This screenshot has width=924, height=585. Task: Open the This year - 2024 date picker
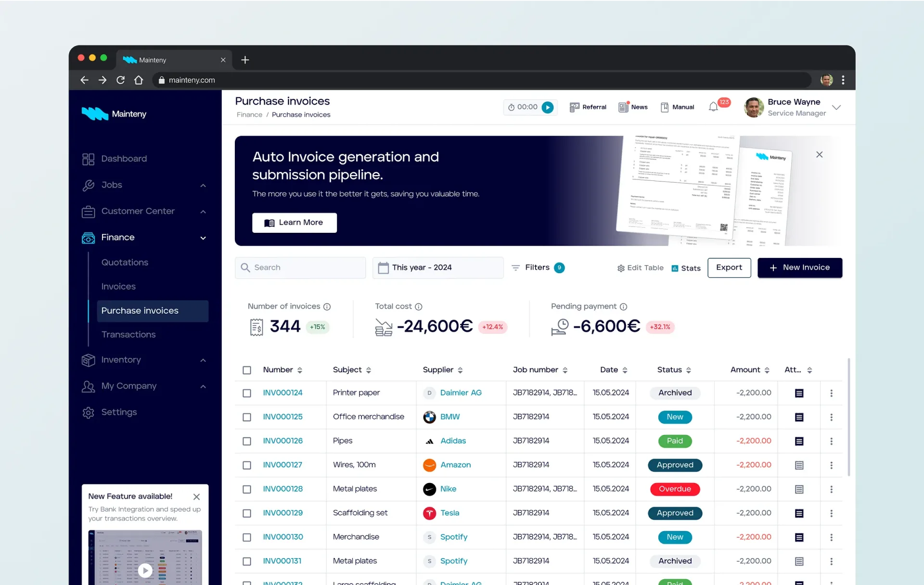pos(438,267)
